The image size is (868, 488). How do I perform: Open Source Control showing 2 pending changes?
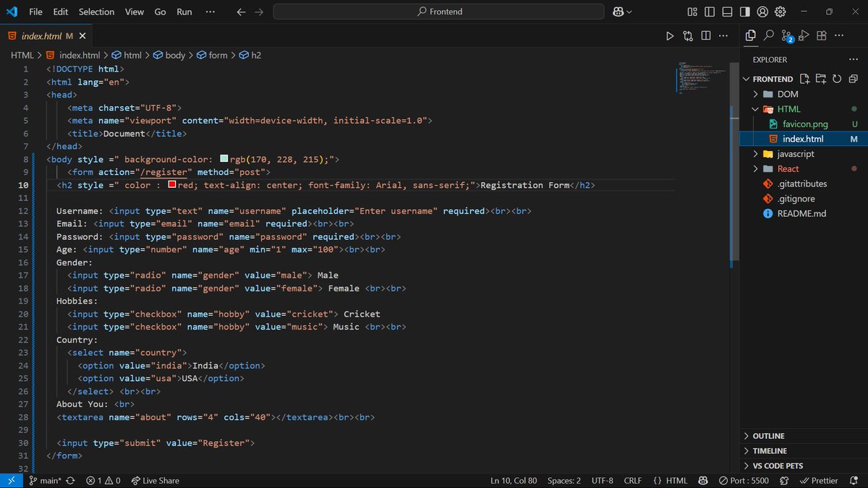tap(786, 35)
